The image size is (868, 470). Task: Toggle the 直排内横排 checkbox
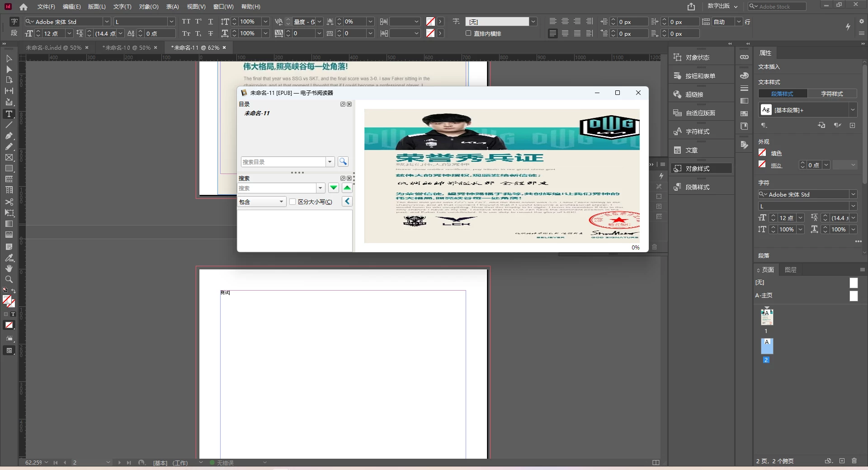[468, 33]
